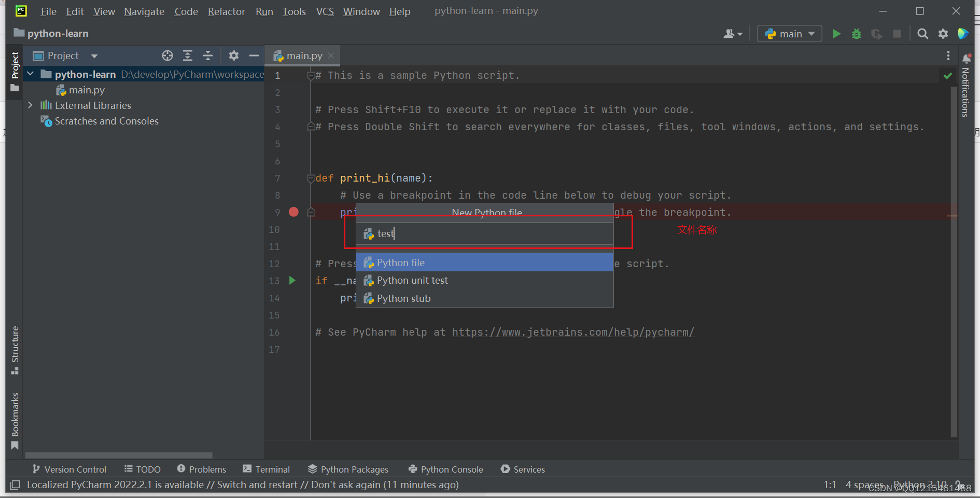Fold the print_hi function at line 7

click(x=311, y=178)
